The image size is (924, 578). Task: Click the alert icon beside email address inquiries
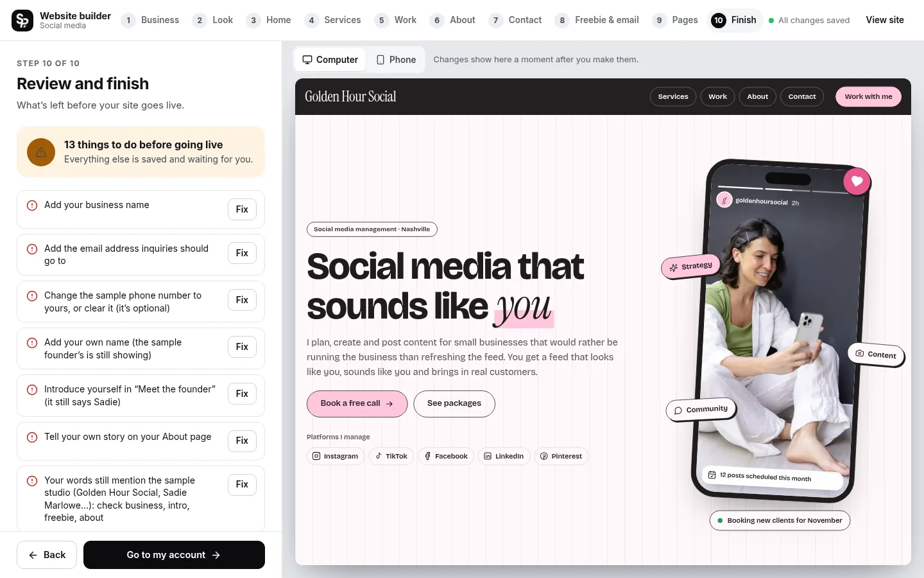pyautogui.click(x=32, y=249)
